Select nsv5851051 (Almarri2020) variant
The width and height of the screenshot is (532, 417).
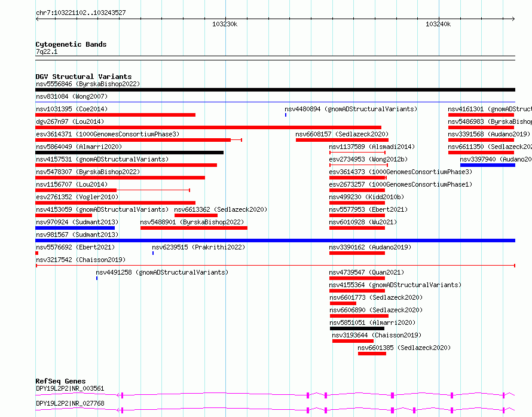pyautogui.click(x=372, y=322)
